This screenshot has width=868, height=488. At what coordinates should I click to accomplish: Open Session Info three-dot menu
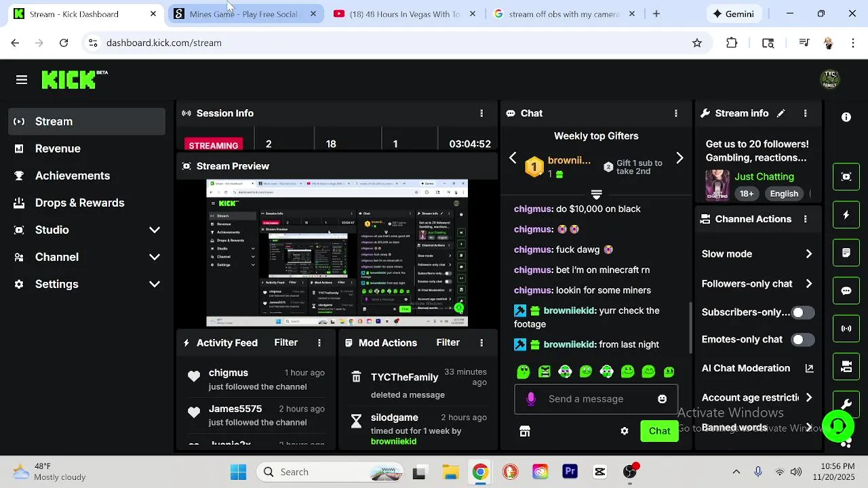(481, 113)
